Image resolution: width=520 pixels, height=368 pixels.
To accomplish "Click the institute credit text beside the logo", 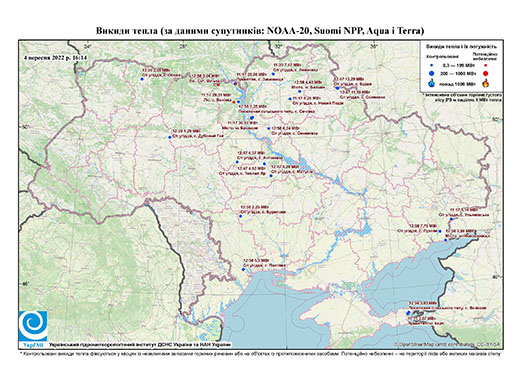I will coord(140,344).
